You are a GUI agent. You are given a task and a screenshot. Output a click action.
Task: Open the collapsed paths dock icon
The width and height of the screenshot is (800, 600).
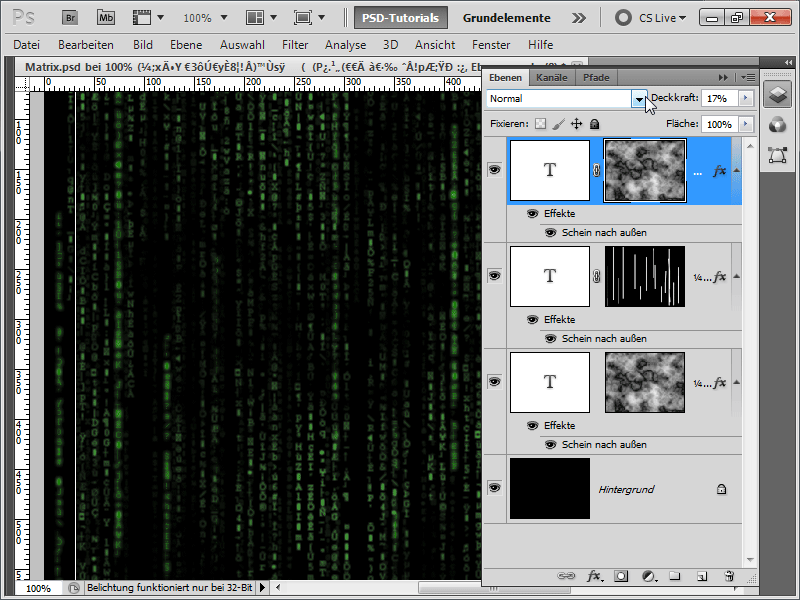(x=778, y=155)
